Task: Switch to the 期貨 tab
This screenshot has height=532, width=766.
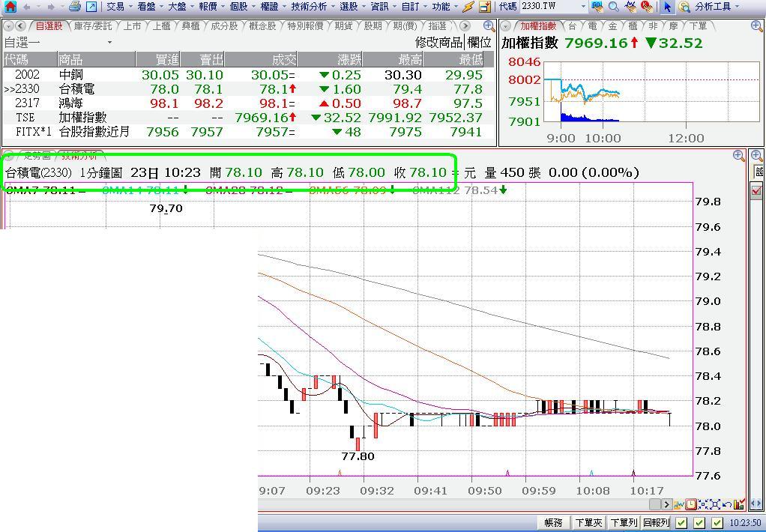Action: 343,26
